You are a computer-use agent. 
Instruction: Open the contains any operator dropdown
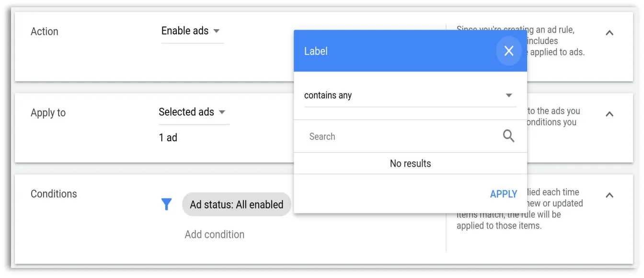410,95
